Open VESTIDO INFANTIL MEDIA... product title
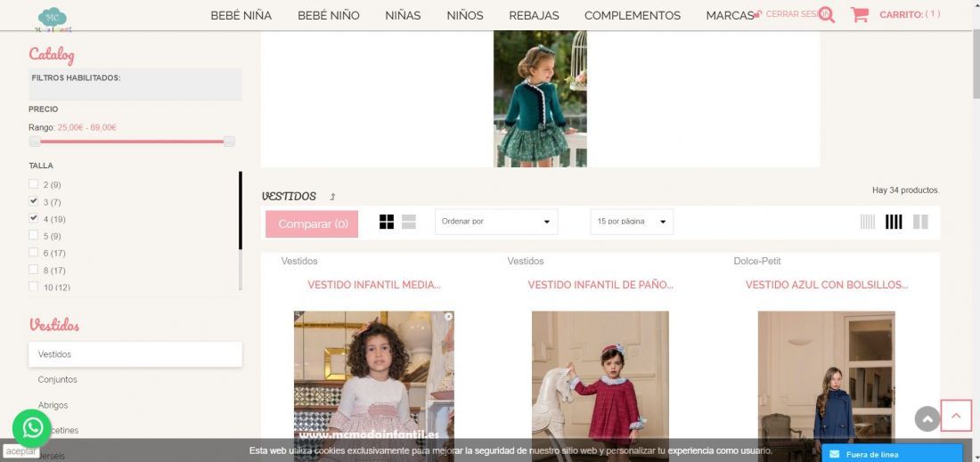Viewport: 980px width, 462px height. (x=374, y=285)
